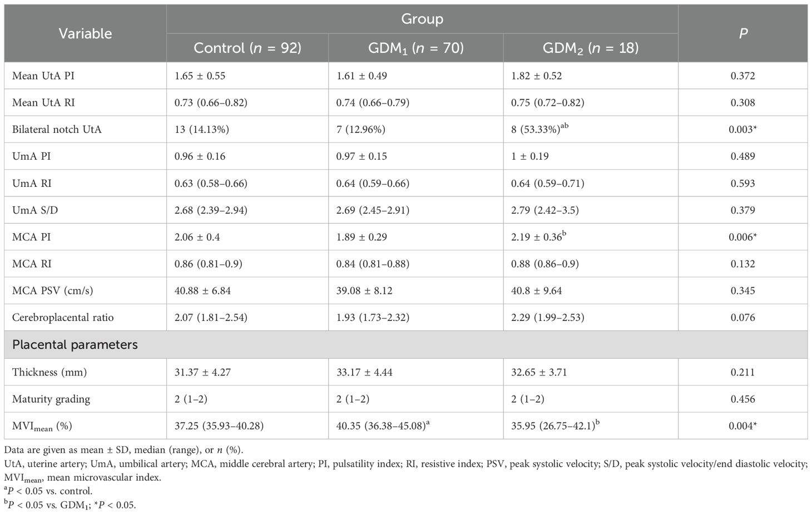Select the GDM1 (n = 70) column header
This screenshot has width=812, height=514.
415,48
